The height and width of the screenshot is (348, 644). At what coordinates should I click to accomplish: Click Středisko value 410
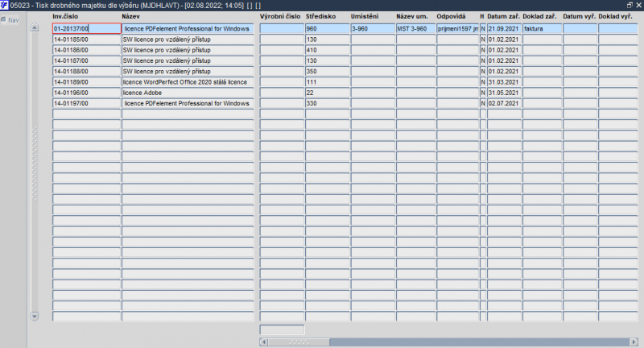pyautogui.click(x=328, y=50)
